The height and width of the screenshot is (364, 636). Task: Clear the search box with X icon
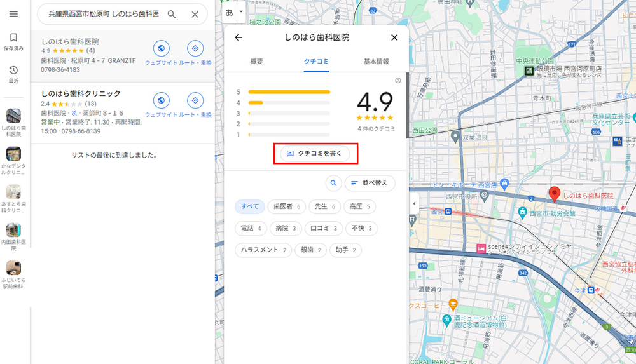tap(195, 14)
